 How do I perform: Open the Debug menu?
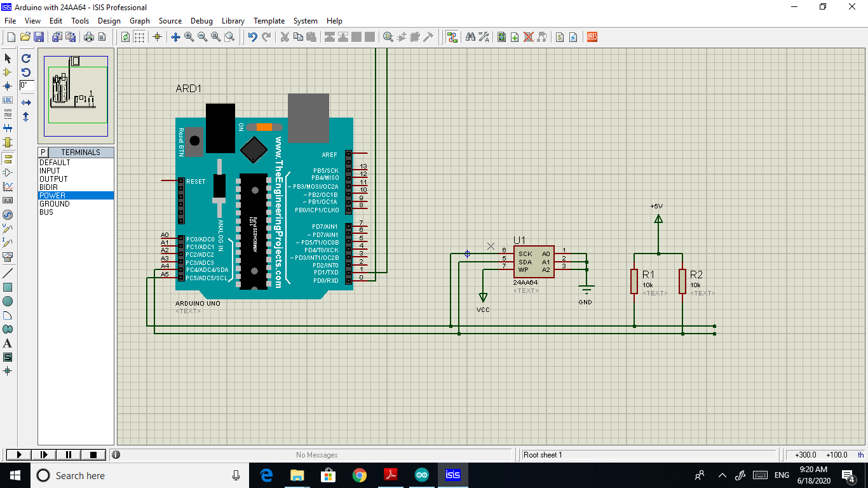click(201, 21)
